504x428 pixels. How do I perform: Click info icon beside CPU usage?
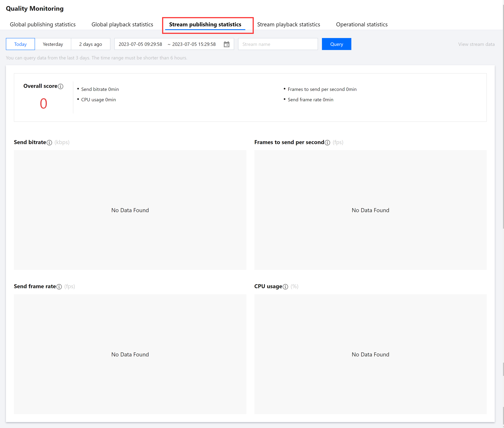coord(285,287)
